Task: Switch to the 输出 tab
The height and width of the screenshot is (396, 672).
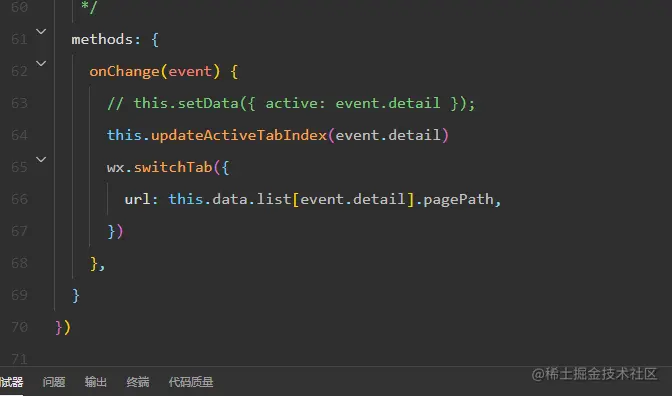Action: pyautogui.click(x=96, y=381)
